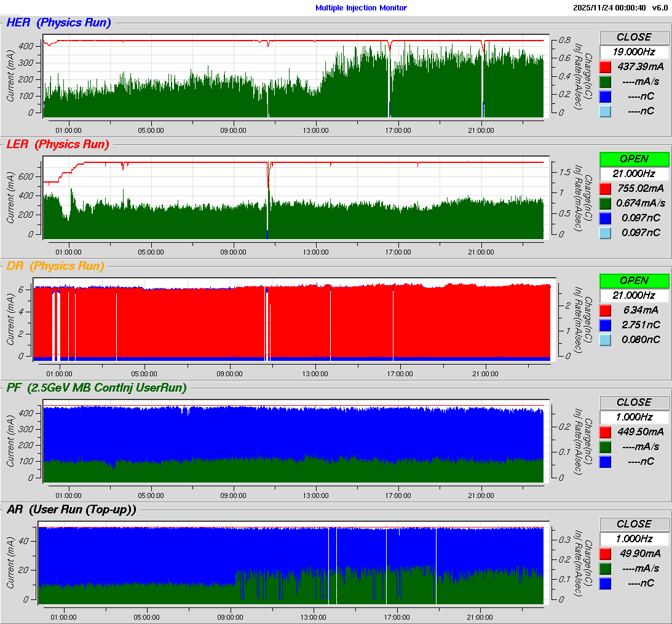
Task: Click the AR red 49.90mA legend swatch
Action: (x=606, y=553)
